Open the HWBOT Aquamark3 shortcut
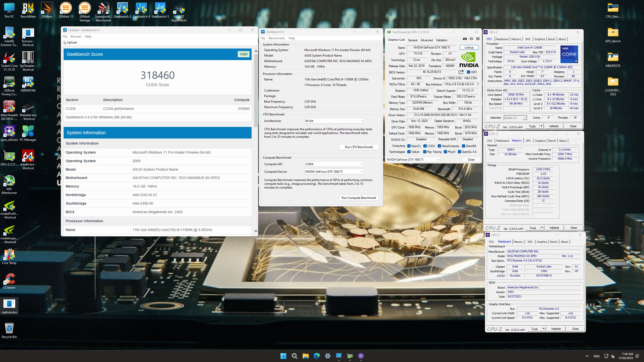Viewport: 644px width, 362px height. click(x=179, y=12)
